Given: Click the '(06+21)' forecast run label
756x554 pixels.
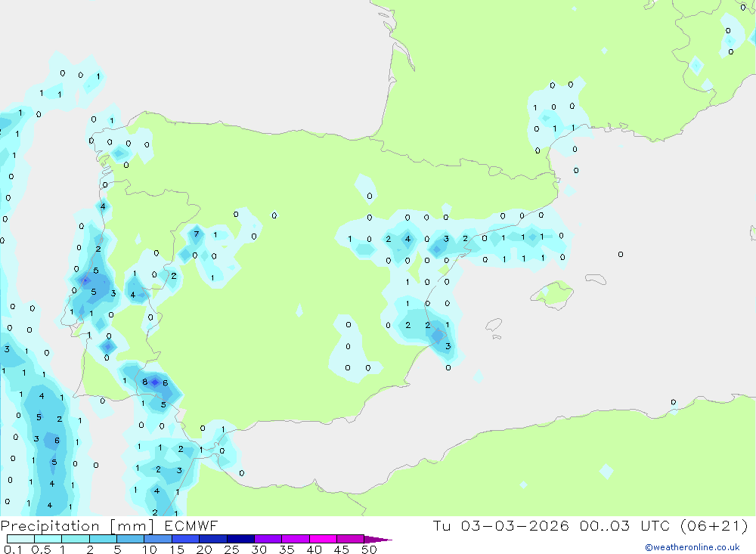Looking at the screenshot, I should 714,525.
